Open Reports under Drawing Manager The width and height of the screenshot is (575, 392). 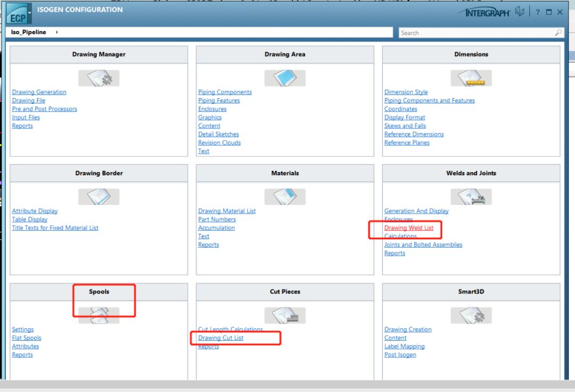tap(22, 126)
